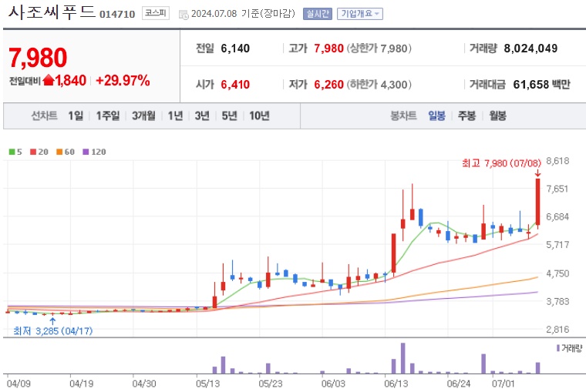
Task: Click the tallest volume bar near 06/13
Action: pos(402,358)
